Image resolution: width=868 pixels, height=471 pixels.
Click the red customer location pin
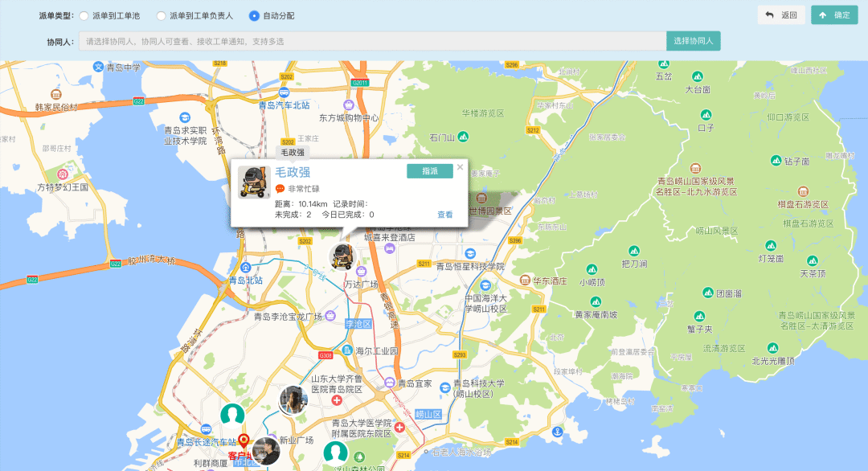[244, 441]
